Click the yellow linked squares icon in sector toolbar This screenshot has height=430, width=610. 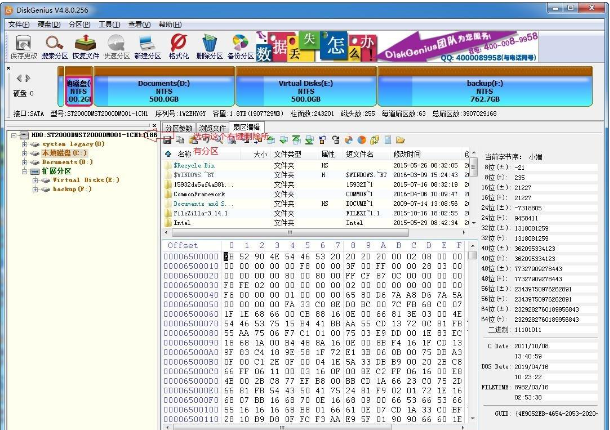click(x=375, y=140)
